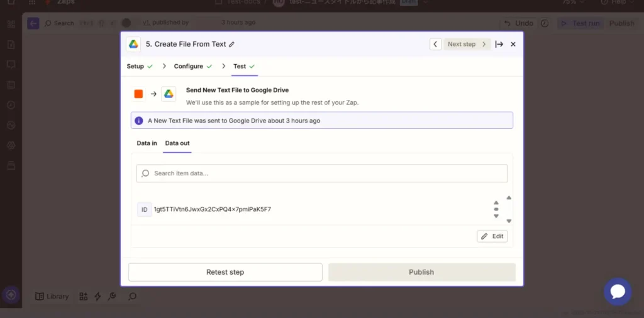
Task: Go to the previous step arrow
Action: click(x=435, y=45)
